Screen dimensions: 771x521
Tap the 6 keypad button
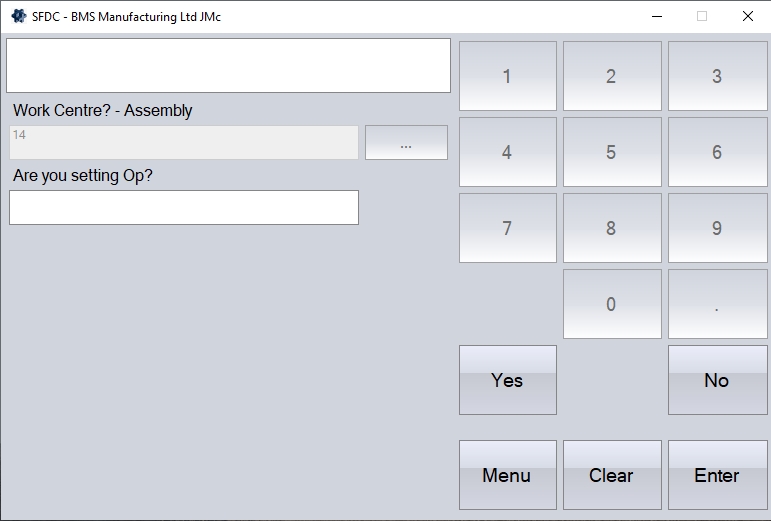(717, 152)
